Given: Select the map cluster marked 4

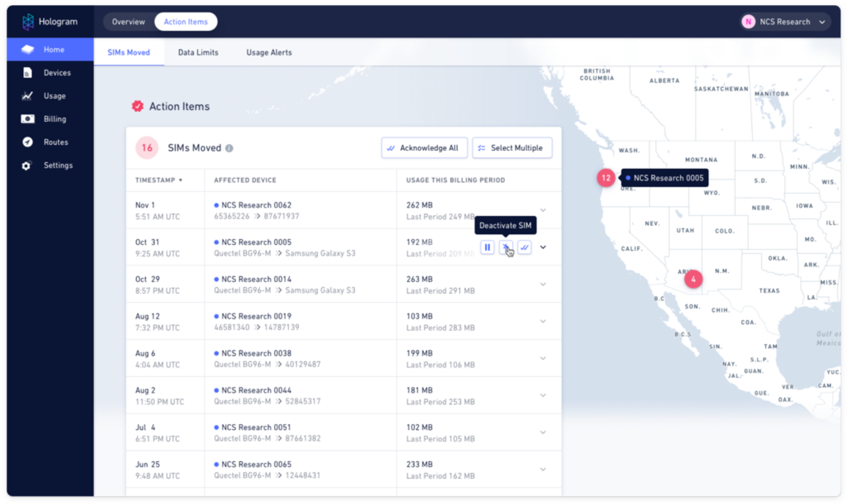Looking at the screenshot, I should click(x=693, y=279).
